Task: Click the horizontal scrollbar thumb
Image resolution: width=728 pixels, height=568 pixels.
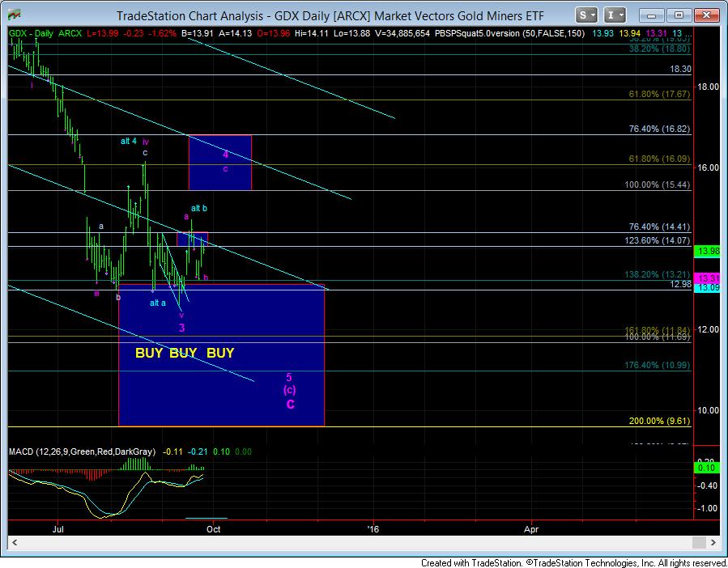Action: [x=699, y=542]
